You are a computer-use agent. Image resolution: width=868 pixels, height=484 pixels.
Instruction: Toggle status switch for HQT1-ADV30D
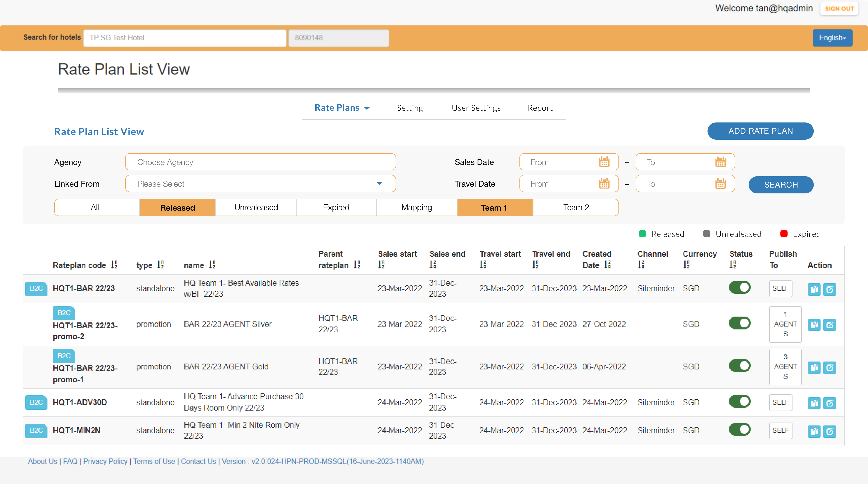(x=740, y=402)
